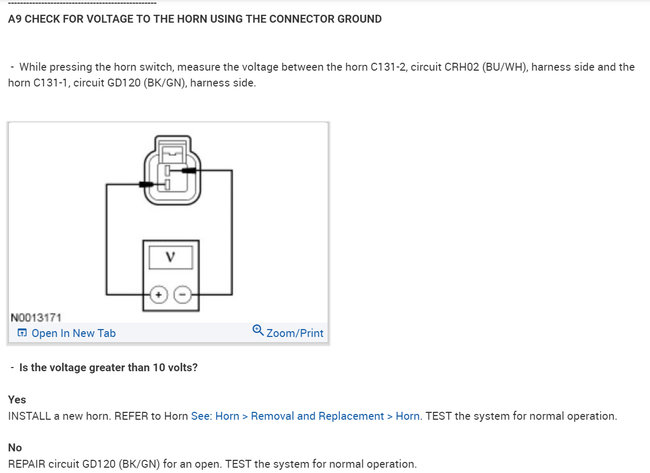The image size is (650, 473).
Task: Click the Zoom/Print magnifier icon
Action: [x=258, y=331]
